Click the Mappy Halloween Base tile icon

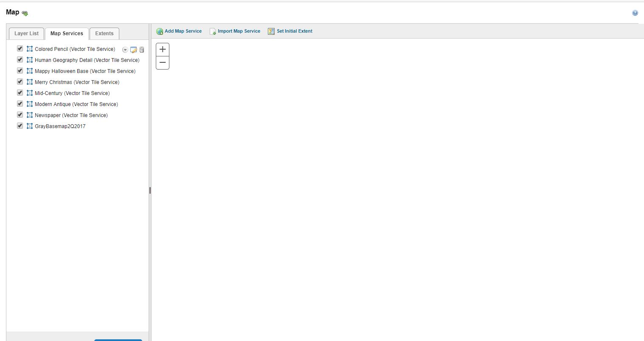coord(30,71)
